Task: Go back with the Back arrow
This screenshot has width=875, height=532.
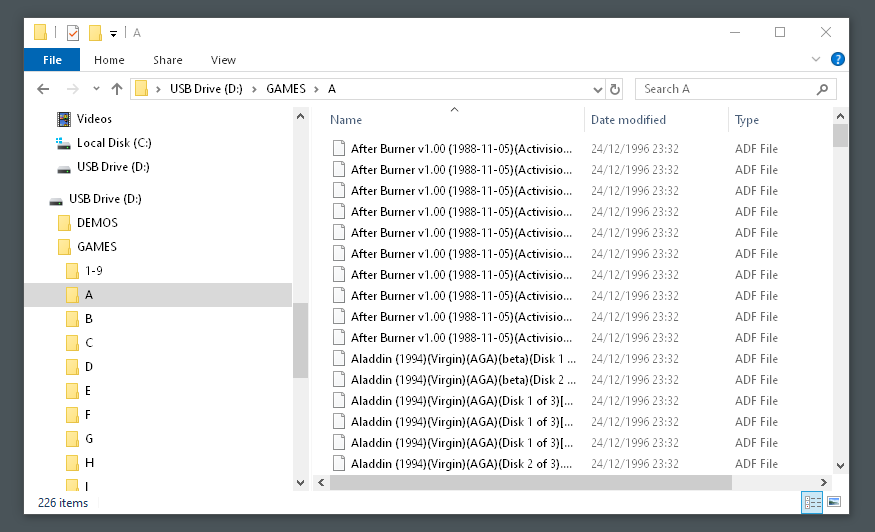Action: tap(43, 89)
